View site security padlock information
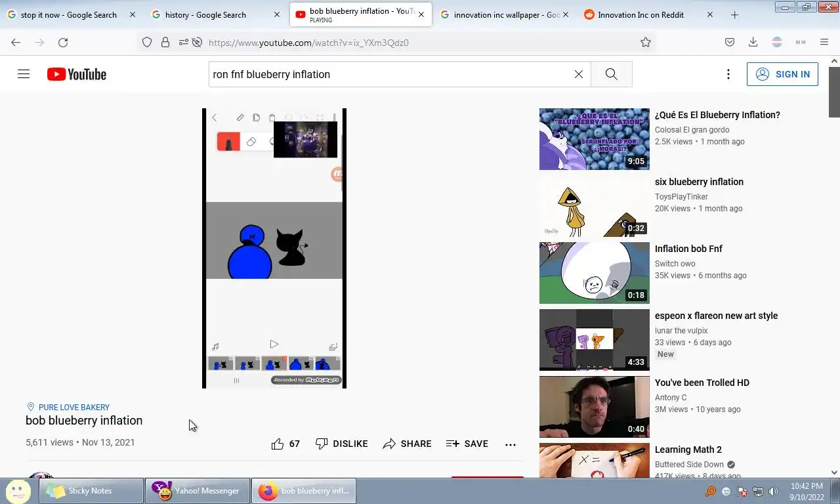This screenshot has height=504, width=840. click(165, 42)
